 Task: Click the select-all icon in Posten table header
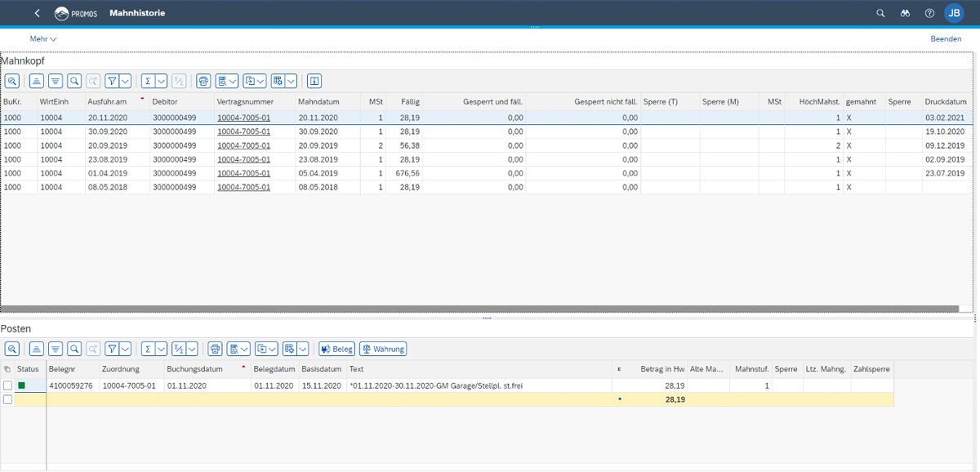[x=7, y=369]
